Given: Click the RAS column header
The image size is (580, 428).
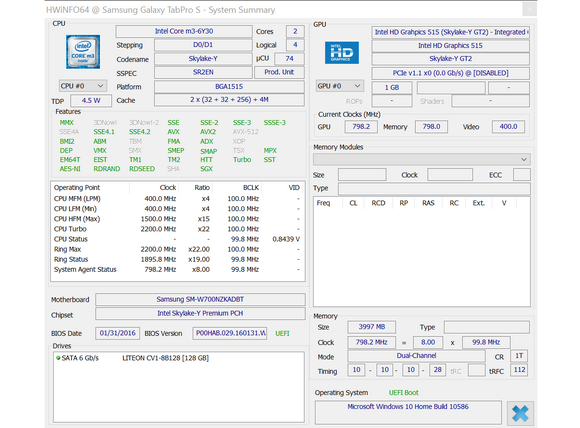Looking at the screenshot, I should [428, 203].
